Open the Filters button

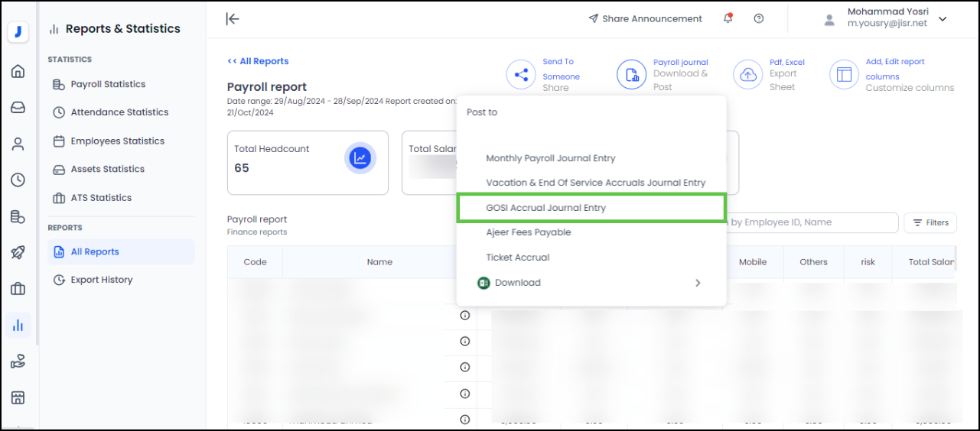tap(930, 222)
